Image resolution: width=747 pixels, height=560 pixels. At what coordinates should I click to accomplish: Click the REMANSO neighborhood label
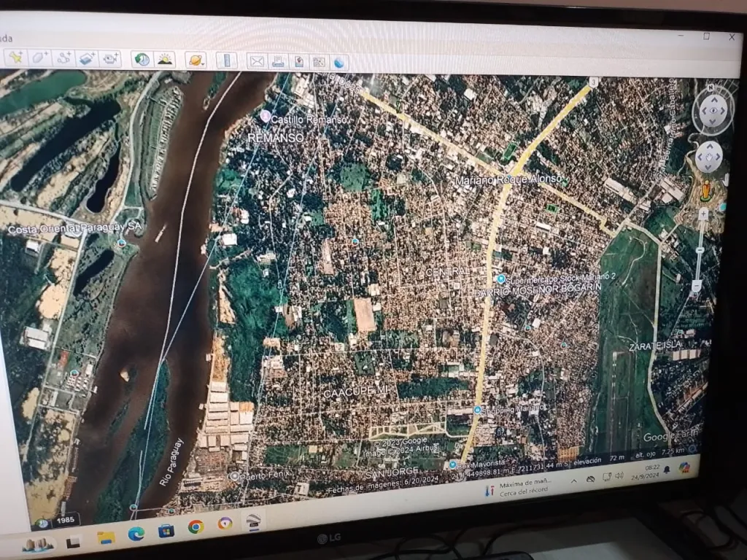(x=275, y=138)
